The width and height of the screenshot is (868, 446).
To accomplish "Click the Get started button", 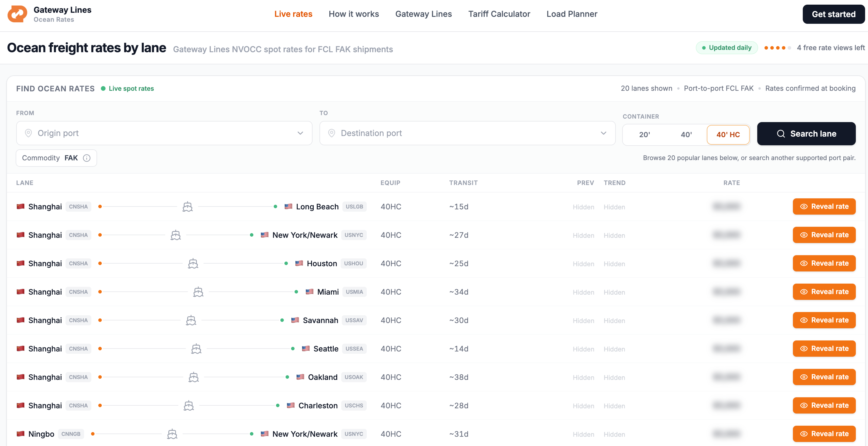I will [x=834, y=14].
